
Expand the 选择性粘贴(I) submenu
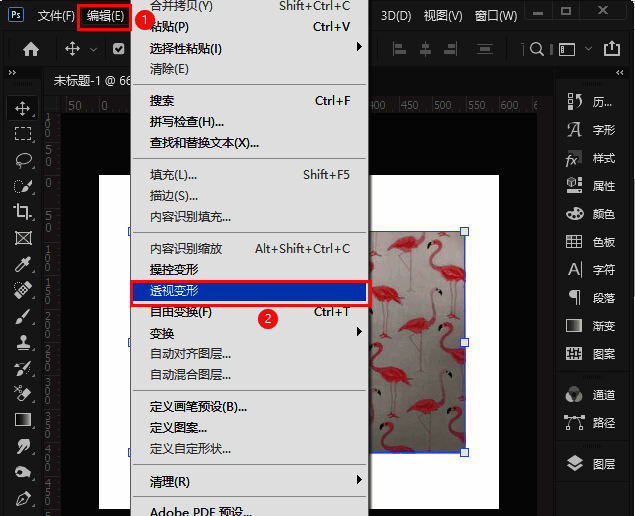[249, 49]
